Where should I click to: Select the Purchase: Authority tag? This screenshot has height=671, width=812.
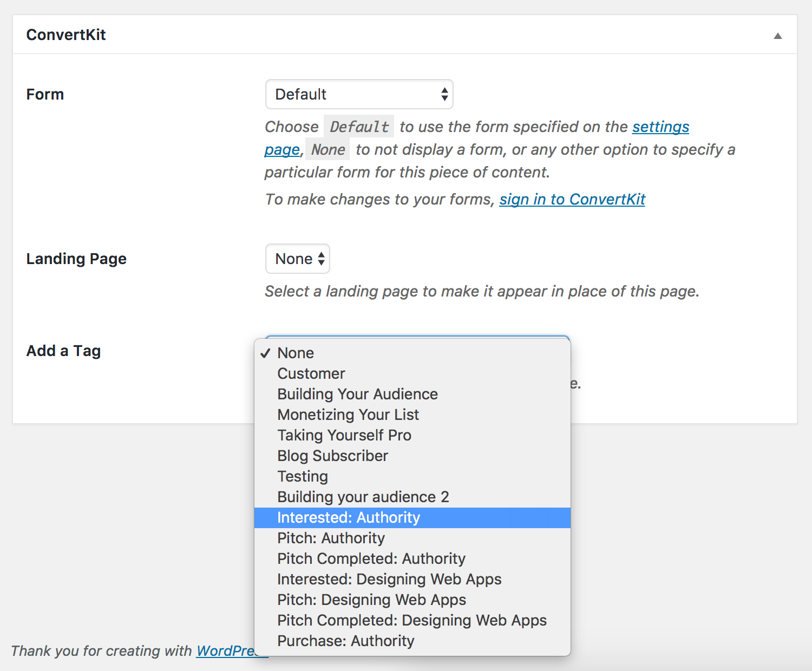pyautogui.click(x=345, y=641)
